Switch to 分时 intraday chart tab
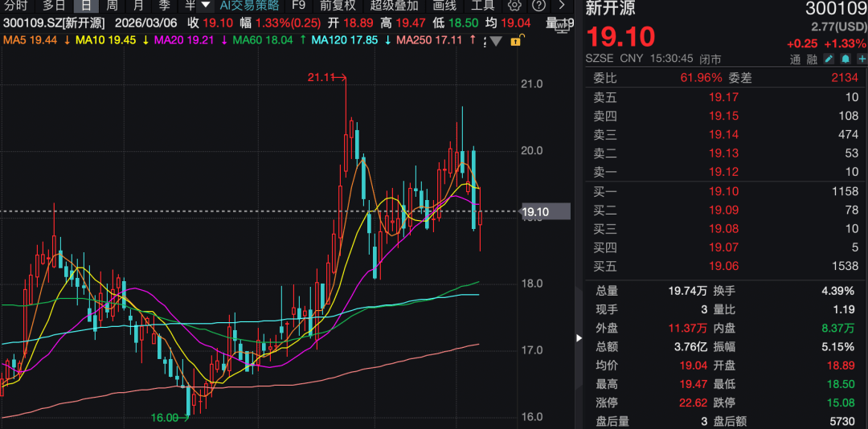 pyautogui.click(x=15, y=6)
